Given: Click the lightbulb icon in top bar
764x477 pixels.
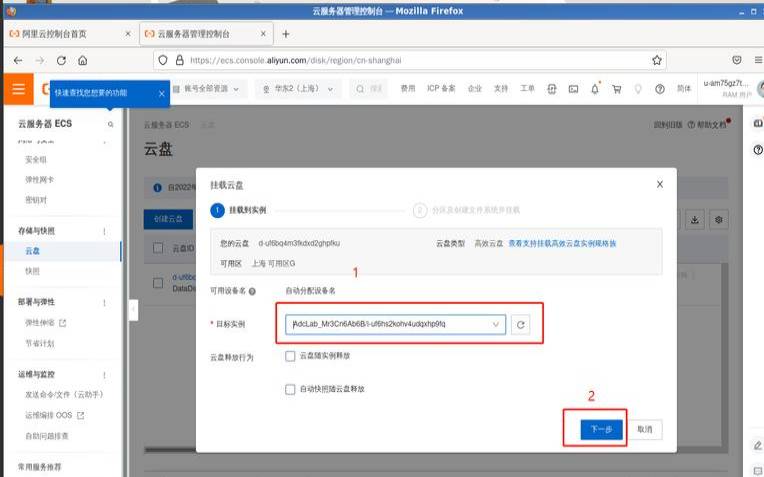Looking at the screenshot, I should click(638, 89).
